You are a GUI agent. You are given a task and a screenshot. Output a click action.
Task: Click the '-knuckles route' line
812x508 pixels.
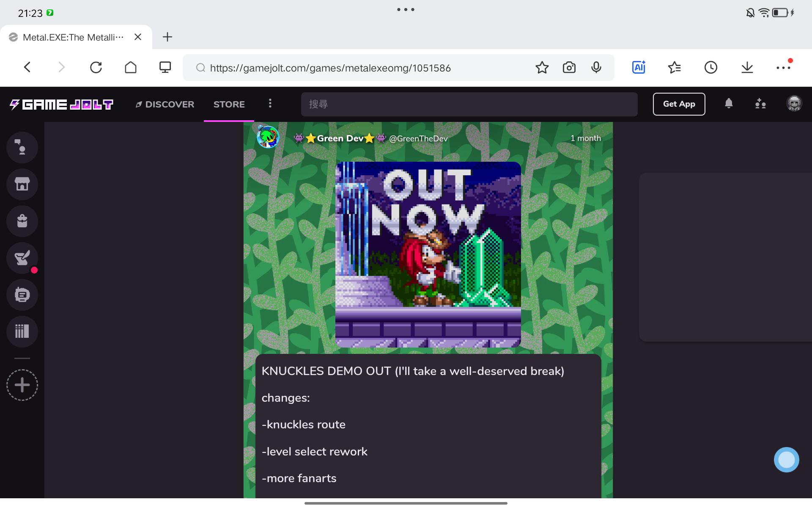click(304, 425)
